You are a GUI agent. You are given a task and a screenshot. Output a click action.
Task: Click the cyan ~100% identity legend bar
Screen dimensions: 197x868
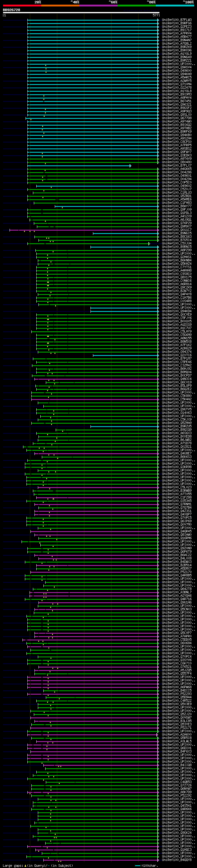tap(175, 6)
